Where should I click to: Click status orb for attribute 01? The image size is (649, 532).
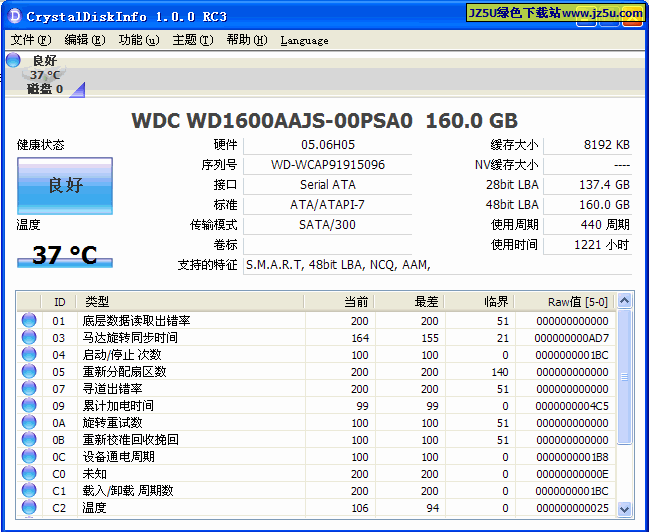(x=29, y=320)
